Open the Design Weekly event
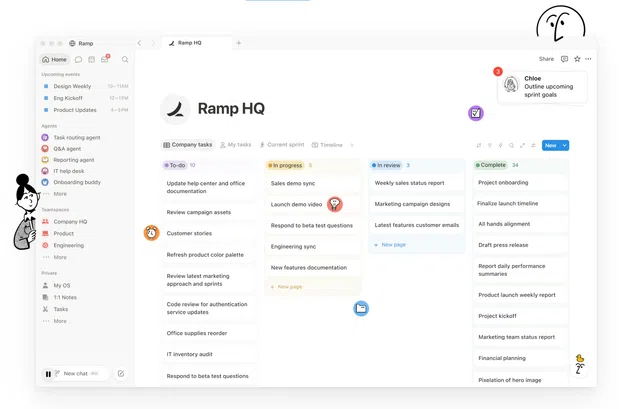Viewport: 619px width, 409px height. point(85,86)
